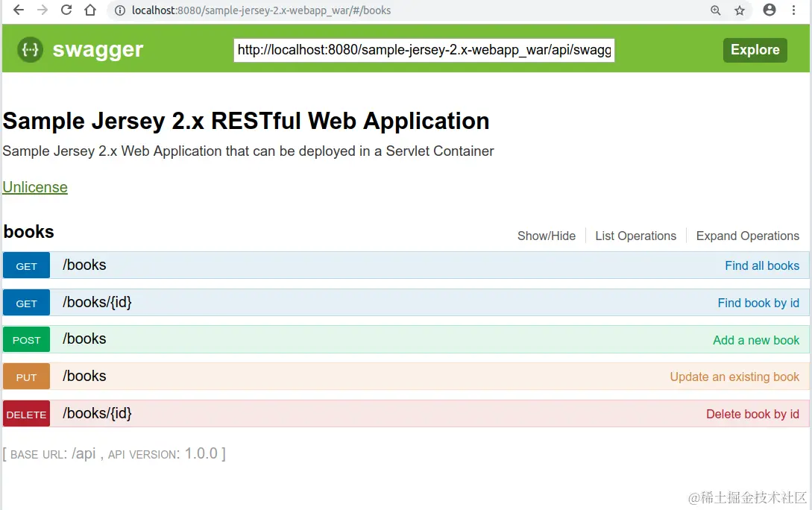Screen dimensions: 812x510
Task: Toggle the books resource heading
Action: [x=29, y=231]
